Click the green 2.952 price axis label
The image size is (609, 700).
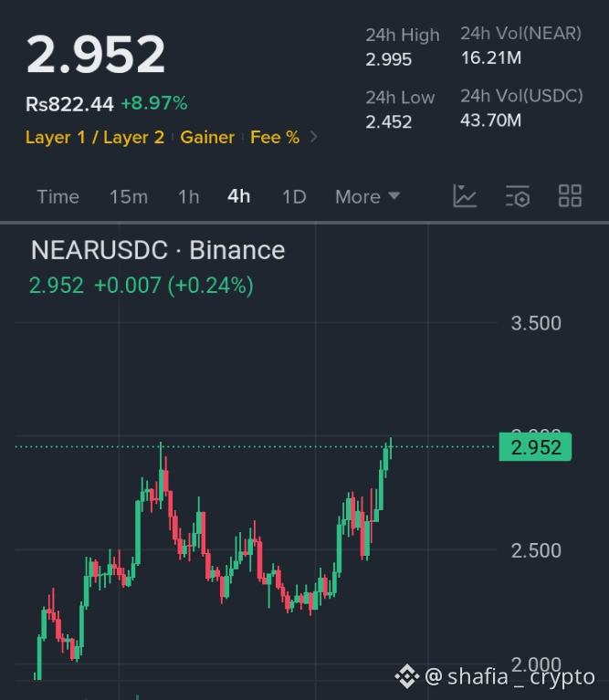pos(535,447)
